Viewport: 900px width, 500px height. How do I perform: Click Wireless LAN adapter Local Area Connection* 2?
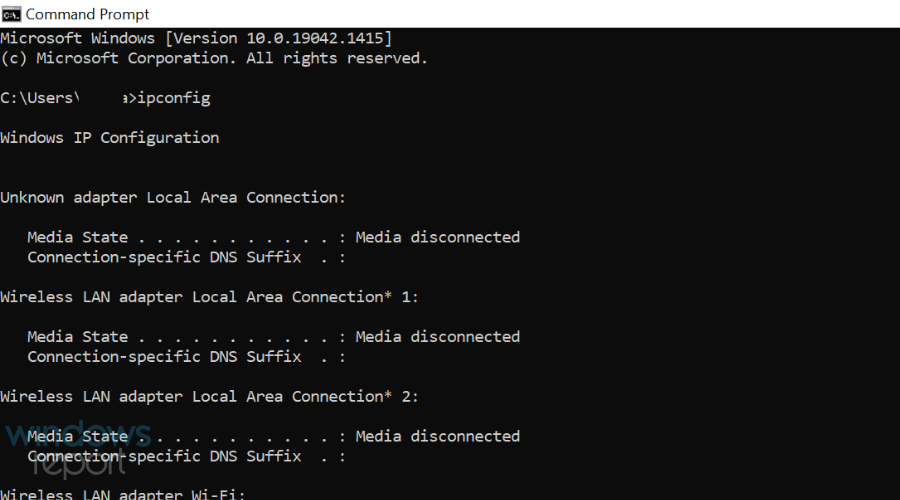coord(209,397)
